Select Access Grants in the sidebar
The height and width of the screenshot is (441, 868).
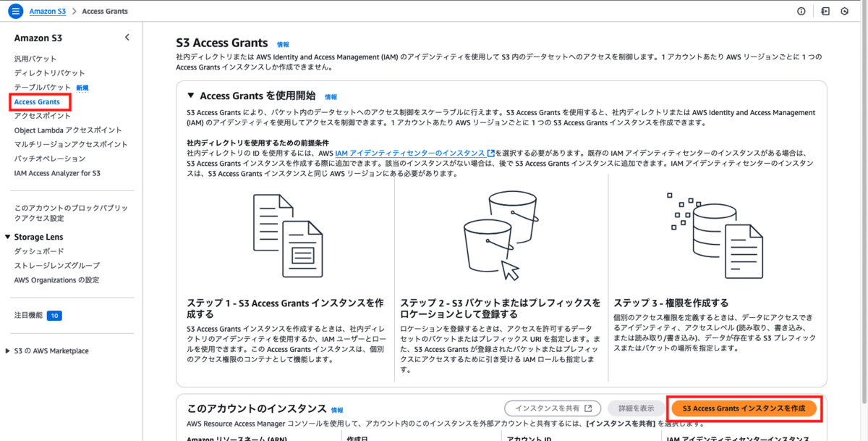pyautogui.click(x=37, y=102)
